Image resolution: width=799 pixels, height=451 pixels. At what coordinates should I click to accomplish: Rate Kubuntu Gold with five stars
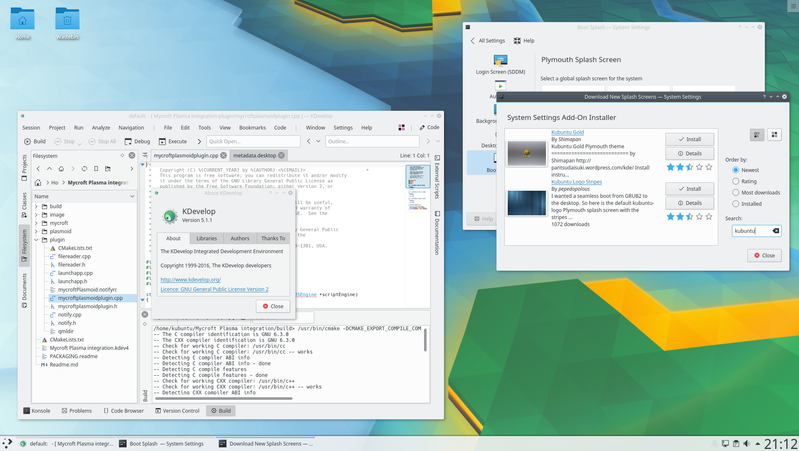coord(709,167)
